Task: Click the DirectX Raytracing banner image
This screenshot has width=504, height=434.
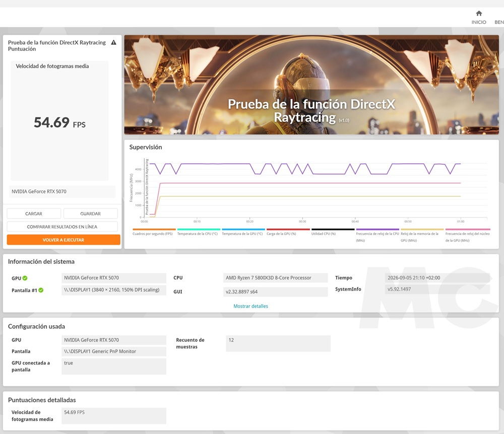Action: (x=311, y=85)
